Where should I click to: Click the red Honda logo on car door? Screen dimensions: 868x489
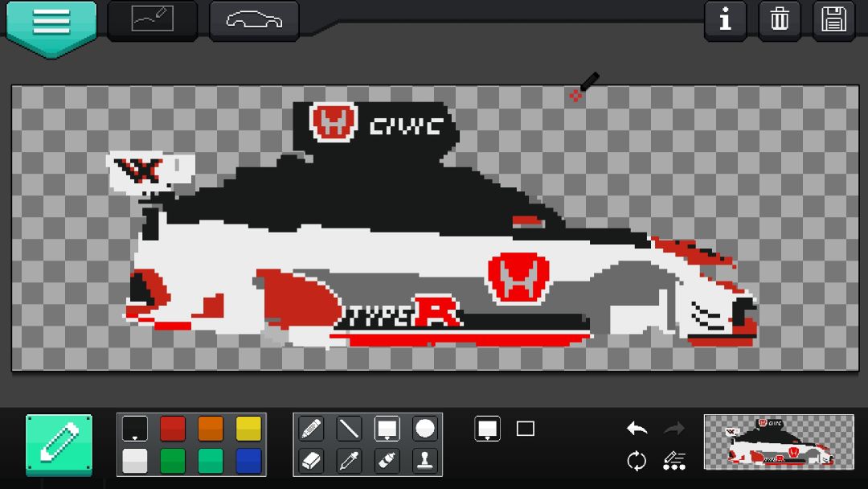pyautogui.click(x=518, y=278)
